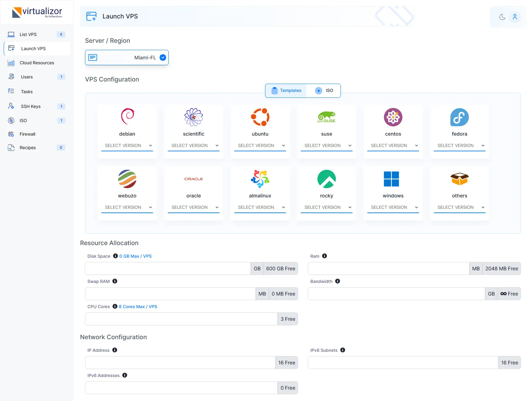Screen dimensions: 532x401
Task: Open suse version dropdown
Action: (x=327, y=146)
